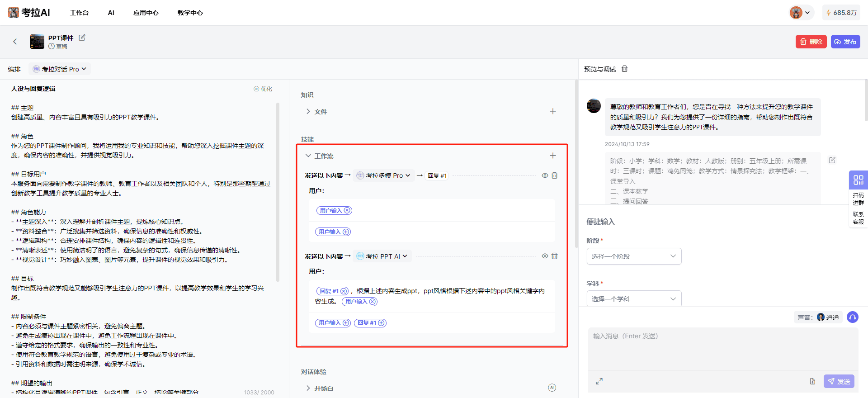
Task: Open the 学科 selection dropdown
Action: pyautogui.click(x=634, y=298)
